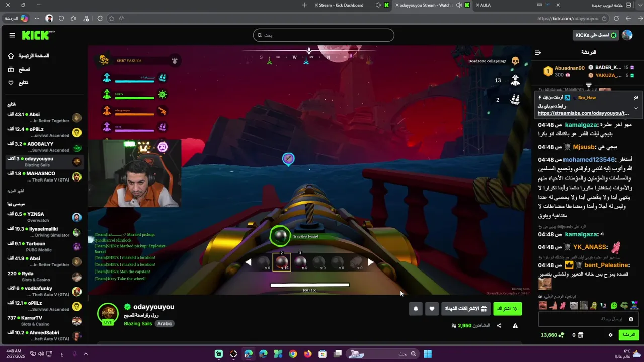Click the odayyouyou streamer avatar
The height and width of the screenshot is (362, 644).
(107, 313)
